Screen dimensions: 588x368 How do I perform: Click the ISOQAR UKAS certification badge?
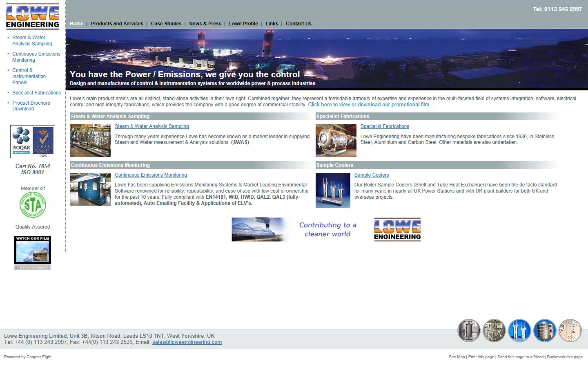pos(33,141)
